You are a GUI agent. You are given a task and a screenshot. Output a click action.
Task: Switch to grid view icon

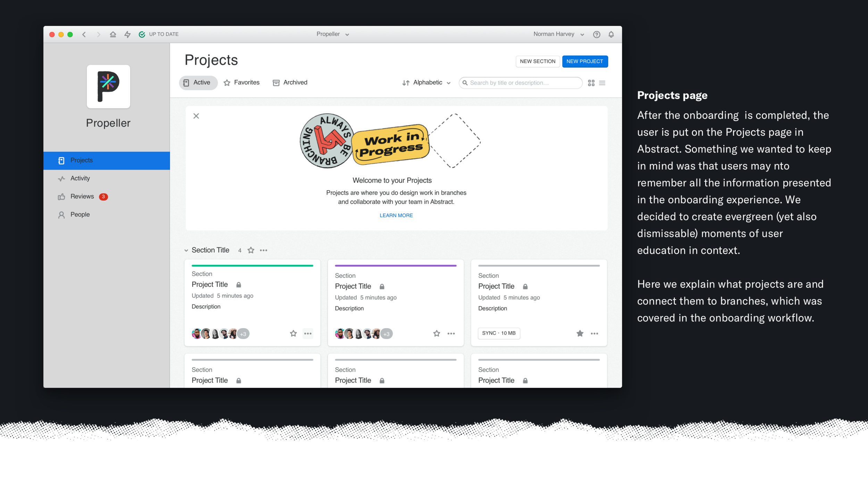[591, 83]
